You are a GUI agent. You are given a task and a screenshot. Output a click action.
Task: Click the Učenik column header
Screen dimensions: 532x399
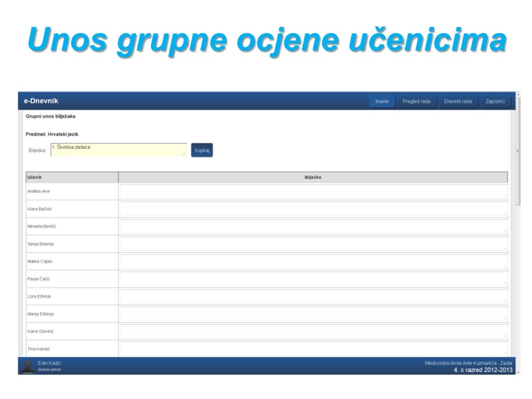click(x=72, y=177)
